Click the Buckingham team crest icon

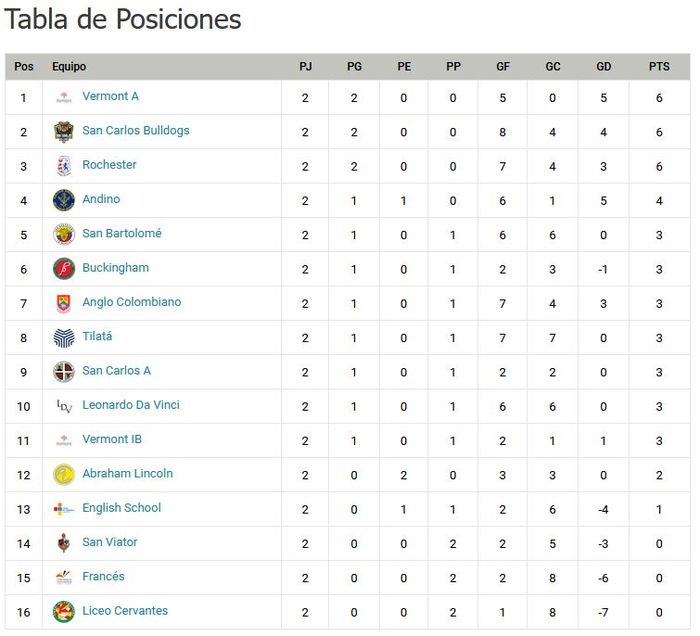[64, 268]
